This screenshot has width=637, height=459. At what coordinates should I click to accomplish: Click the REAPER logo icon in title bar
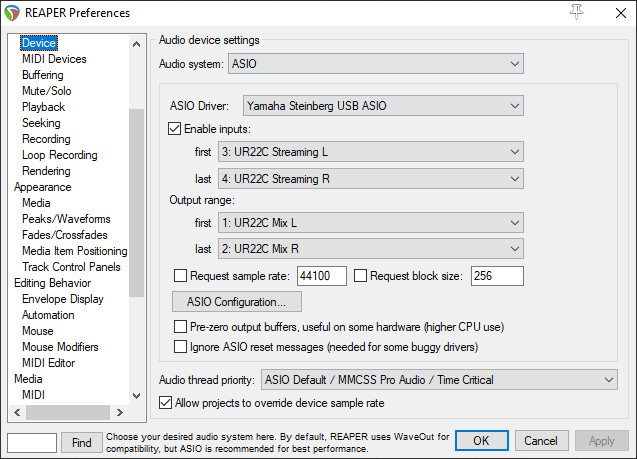pos(12,13)
